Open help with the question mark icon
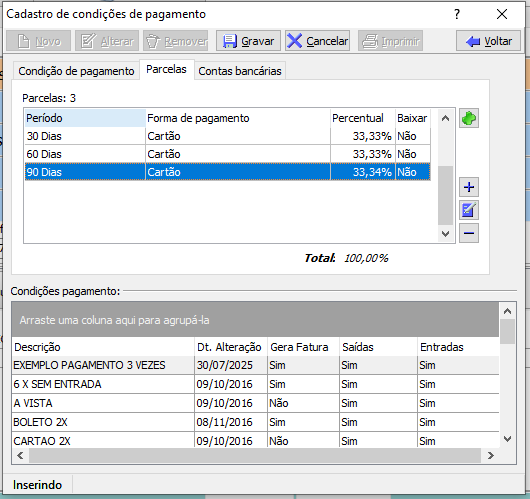 tap(457, 14)
